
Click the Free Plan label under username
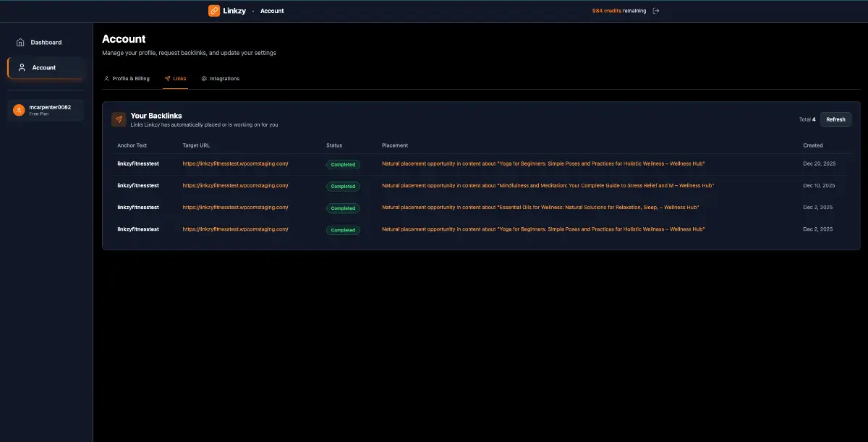pyautogui.click(x=39, y=114)
